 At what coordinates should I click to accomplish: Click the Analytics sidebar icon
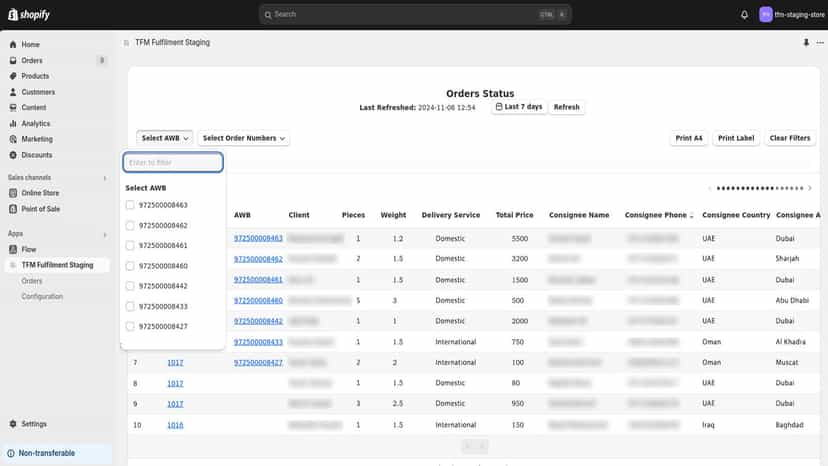click(13, 123)
